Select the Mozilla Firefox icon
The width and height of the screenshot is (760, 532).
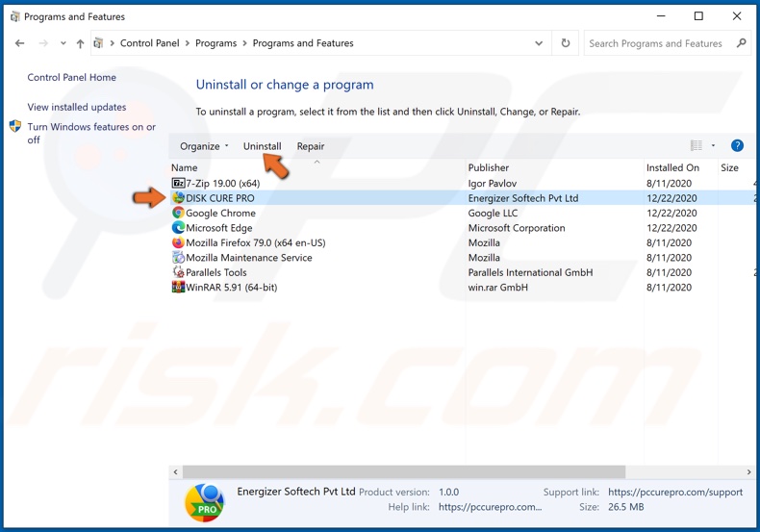tap(178, 242)
